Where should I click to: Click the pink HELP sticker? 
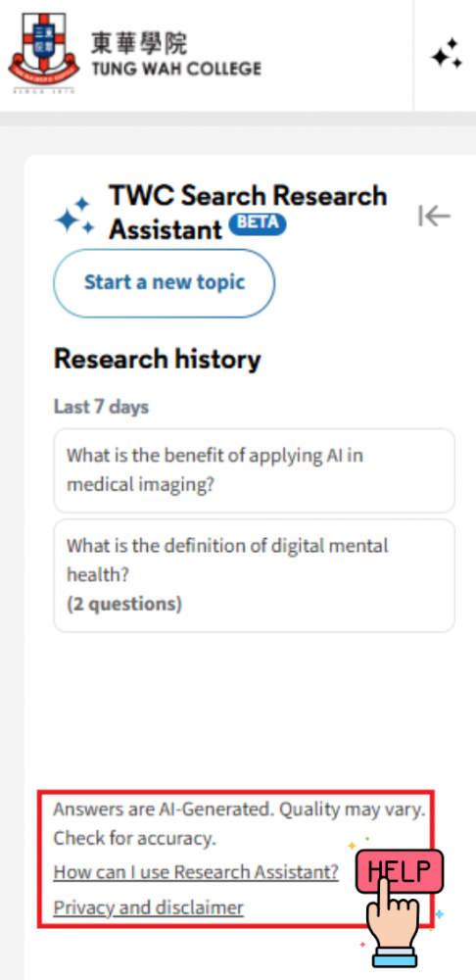pos(400,870)
